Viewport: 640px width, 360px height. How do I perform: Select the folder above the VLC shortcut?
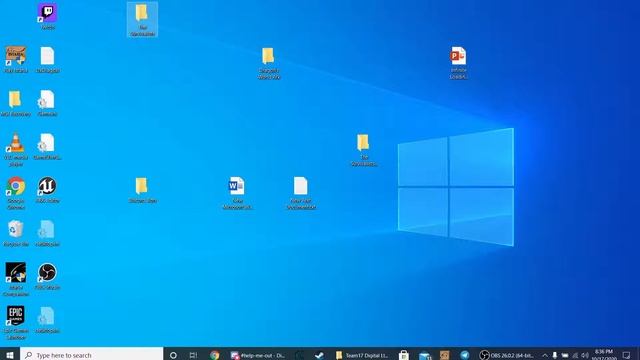(16, 103)
